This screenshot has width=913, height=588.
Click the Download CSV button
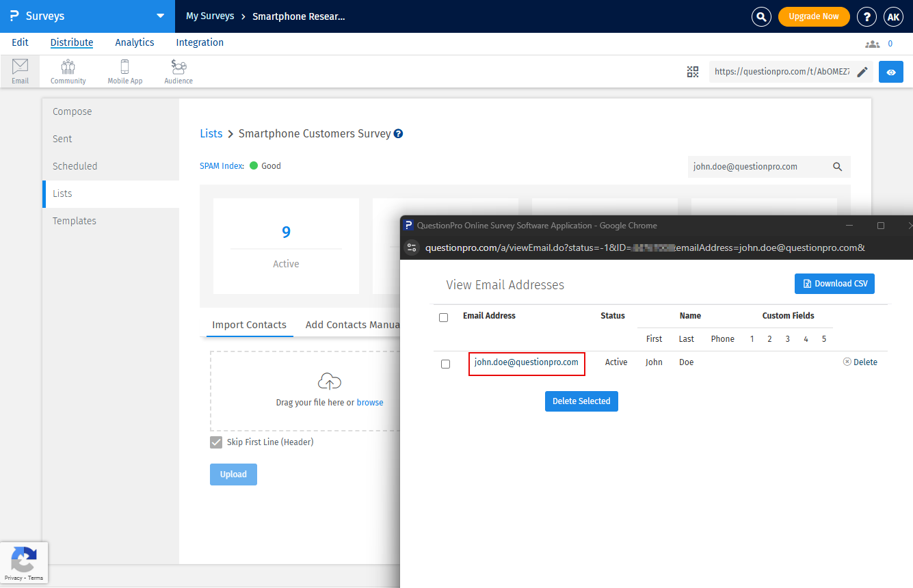834,284
